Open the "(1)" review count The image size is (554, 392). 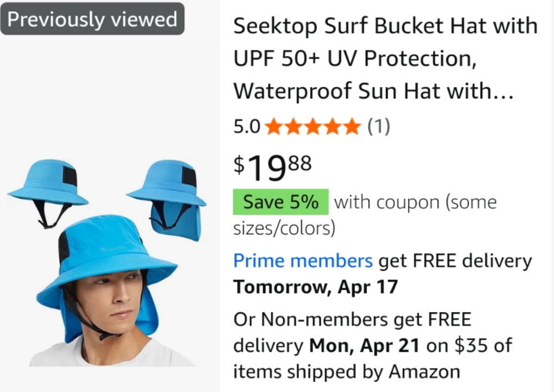tap(379, 127)
